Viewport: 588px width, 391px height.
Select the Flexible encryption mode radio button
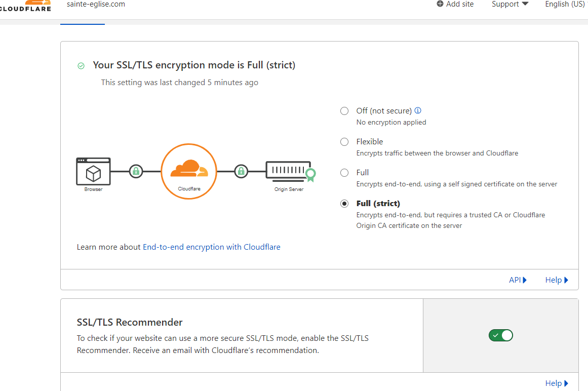tap(344, 142)
